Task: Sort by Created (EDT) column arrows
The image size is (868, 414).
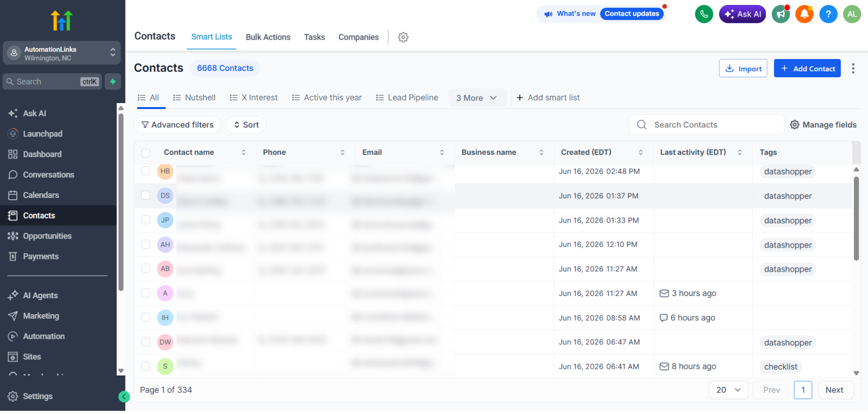Action: pos(641,153)
